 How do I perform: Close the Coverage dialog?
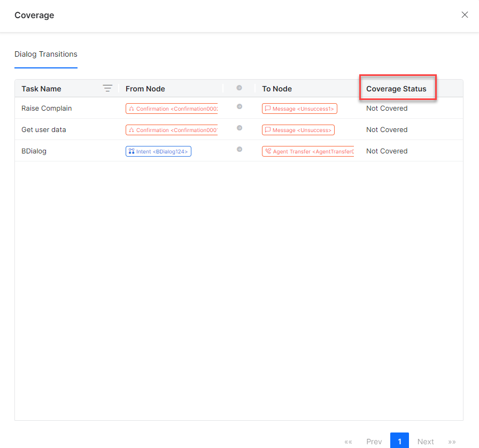click(x=465, y=15)
